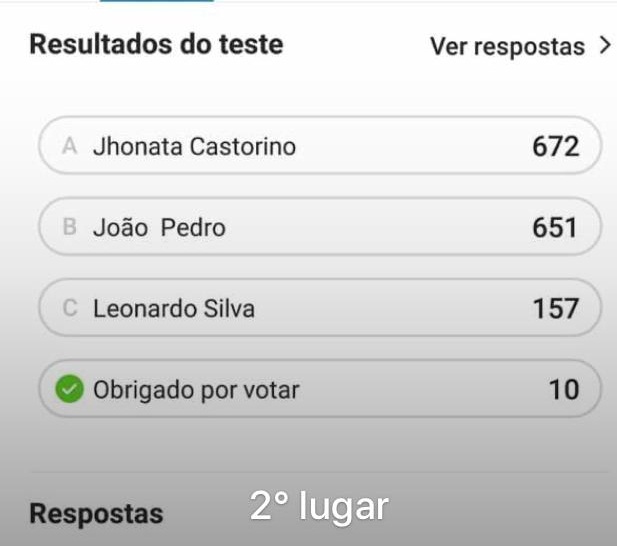Click the Respostas section heading
The image size is (617, 546).
click(x=96, y=514)
